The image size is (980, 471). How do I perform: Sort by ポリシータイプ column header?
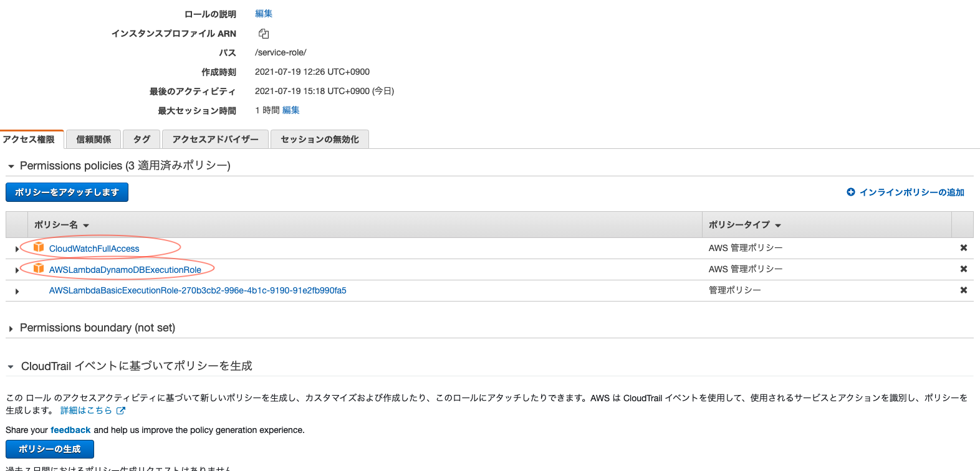745,225
